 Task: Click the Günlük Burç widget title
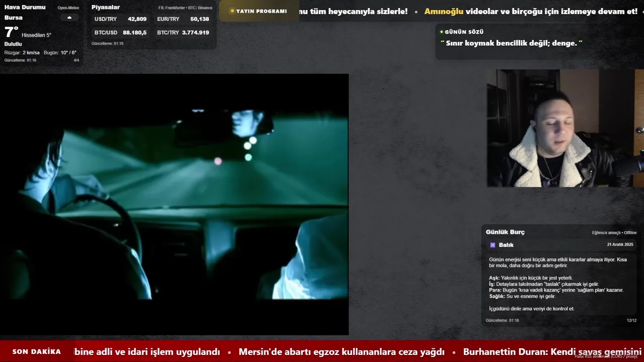[x=505, y=232]
